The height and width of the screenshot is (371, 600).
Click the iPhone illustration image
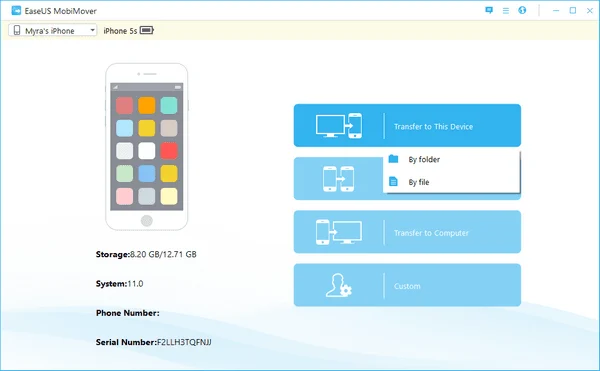[x=147, y=147]
